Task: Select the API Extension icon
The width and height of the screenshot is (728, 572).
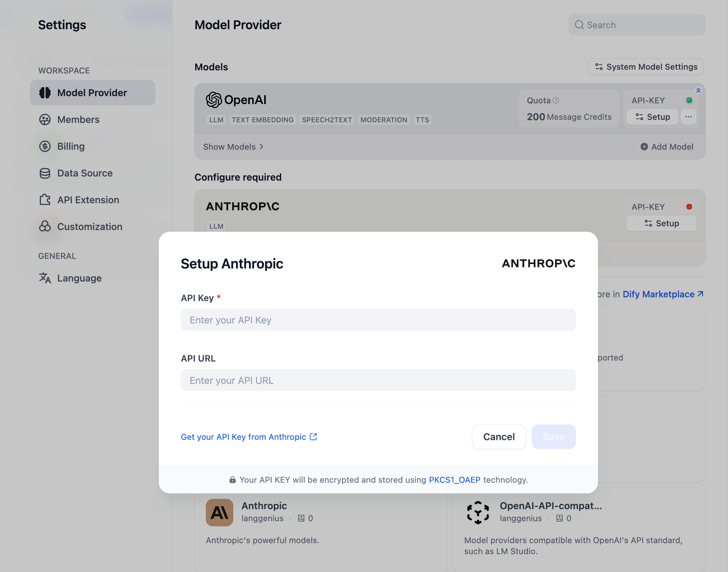Action: (45, 200)
